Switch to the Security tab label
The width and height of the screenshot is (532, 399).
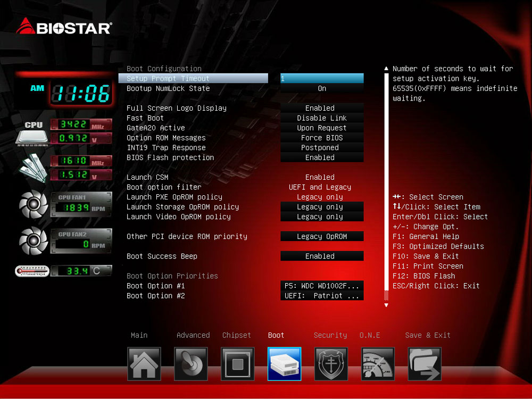click(330, 335)
